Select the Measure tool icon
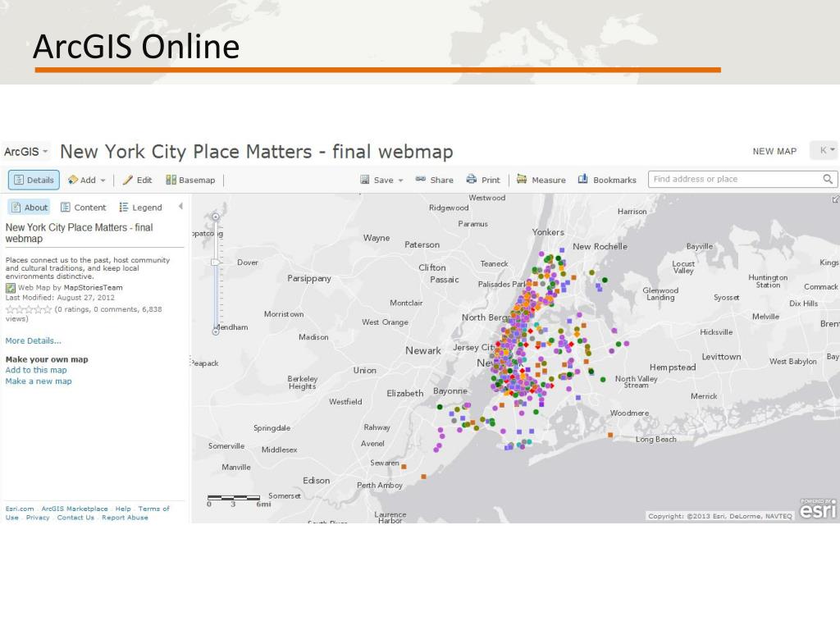 point(521,179)
